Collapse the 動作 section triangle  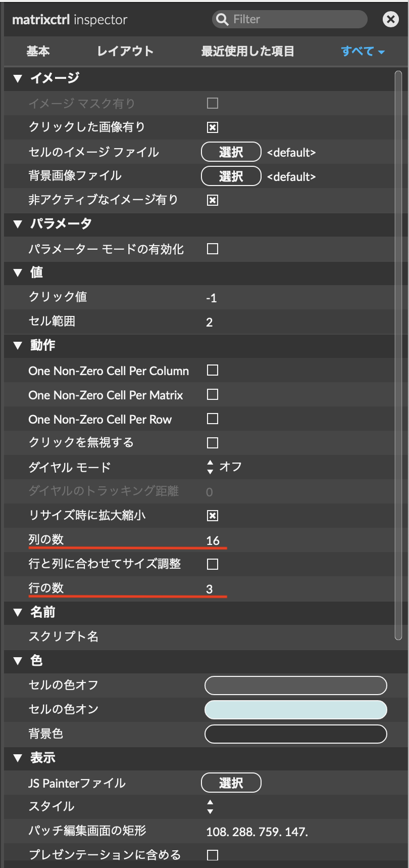coord(18,346)
